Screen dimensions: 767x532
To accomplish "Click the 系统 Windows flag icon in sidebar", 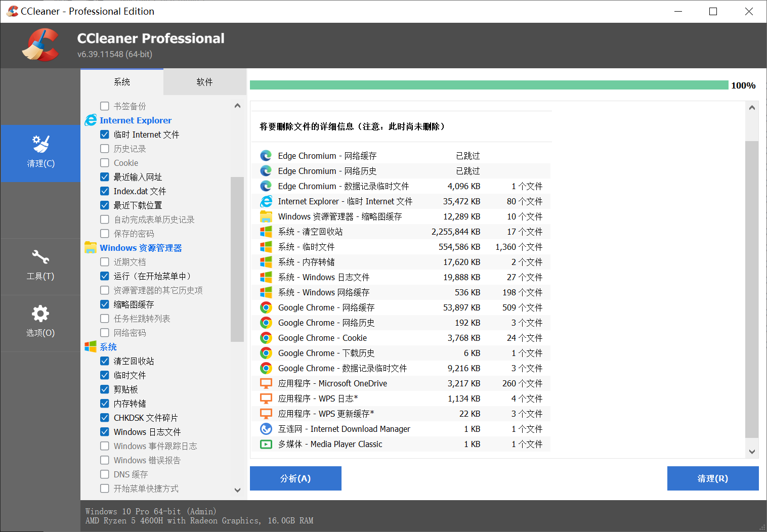I will [x=91, y=347].
